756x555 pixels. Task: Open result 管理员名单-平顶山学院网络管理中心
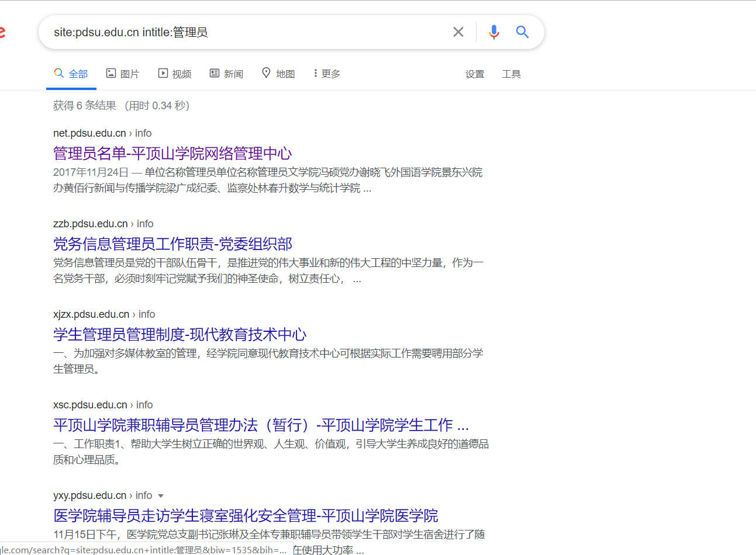point(172,153)
